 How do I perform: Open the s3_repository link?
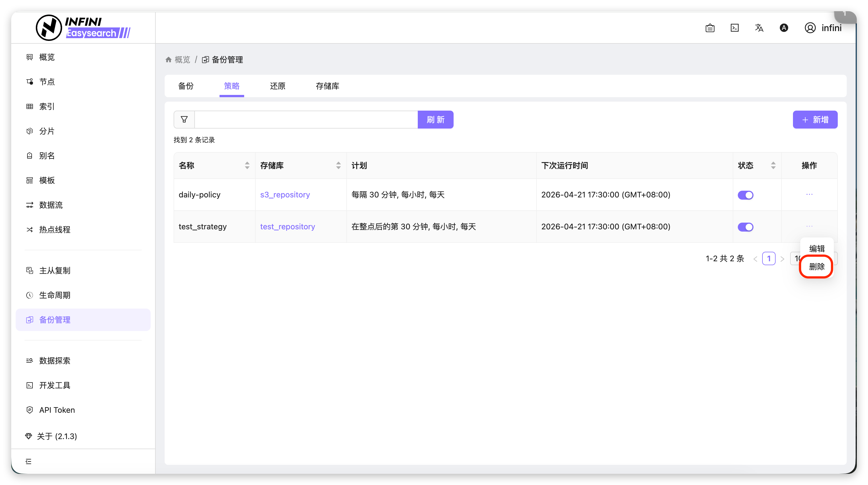285,194
